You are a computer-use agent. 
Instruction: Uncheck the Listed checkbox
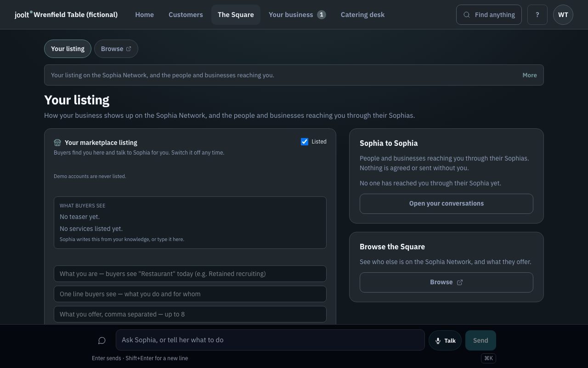pos(305,142)
